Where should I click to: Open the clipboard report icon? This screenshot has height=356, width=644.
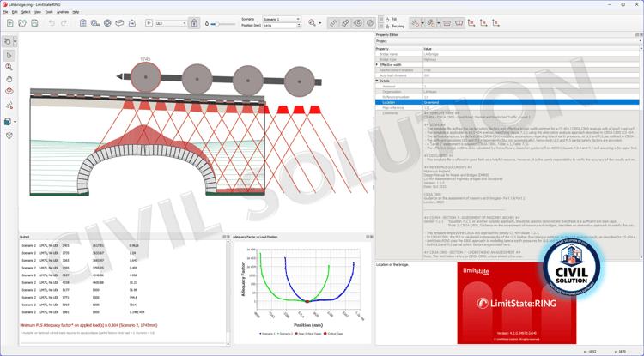pyautogui.click(x=82, y=23)
